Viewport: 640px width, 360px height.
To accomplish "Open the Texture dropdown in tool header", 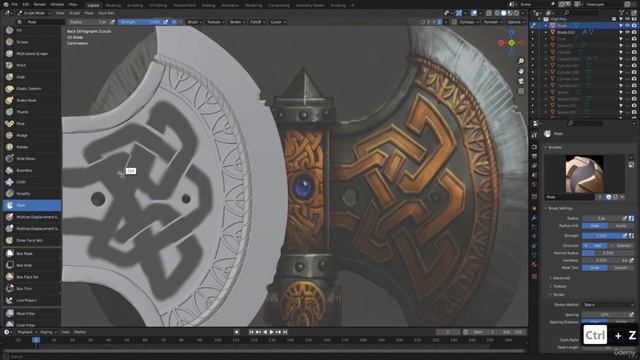I will click(215, 22).
